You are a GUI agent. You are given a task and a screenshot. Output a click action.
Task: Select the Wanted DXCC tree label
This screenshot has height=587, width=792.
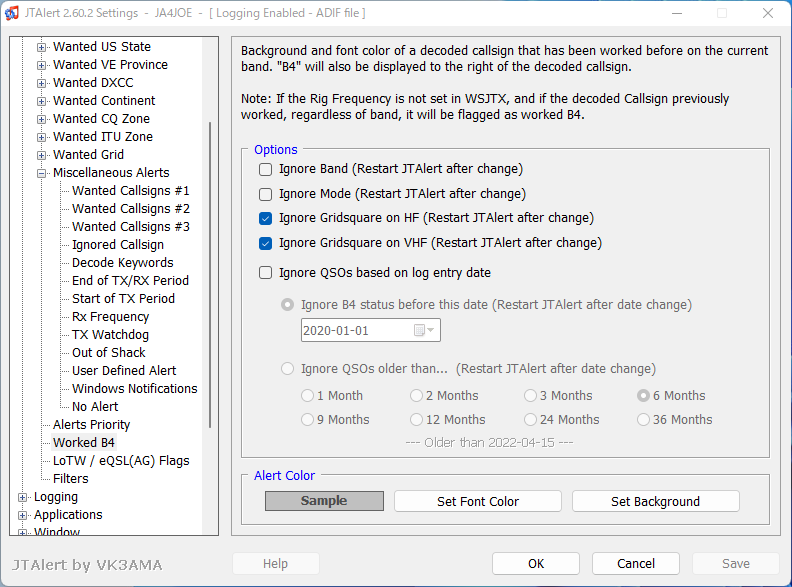click(x=93, y=83)
